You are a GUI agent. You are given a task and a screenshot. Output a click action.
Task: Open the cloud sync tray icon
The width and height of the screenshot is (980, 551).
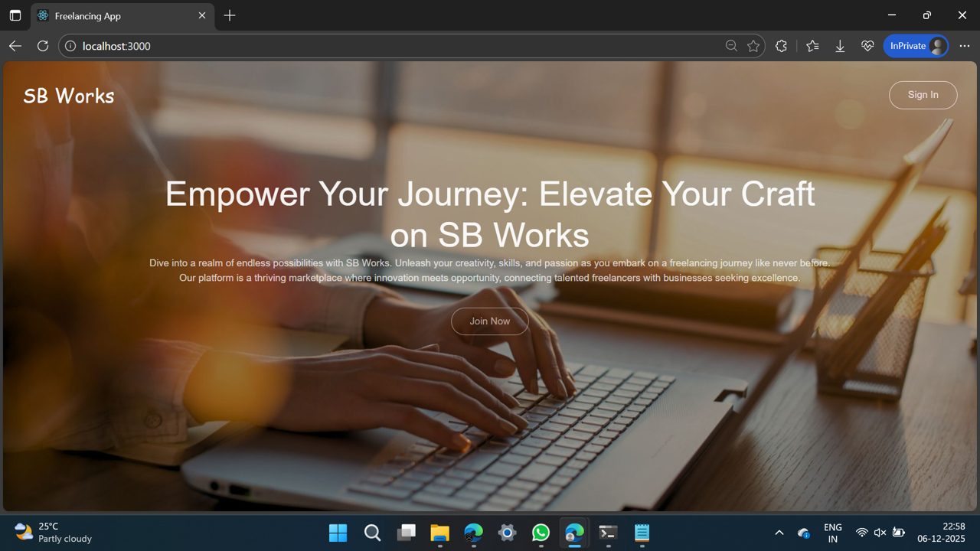pyautogui.click(x=804, y=533)
